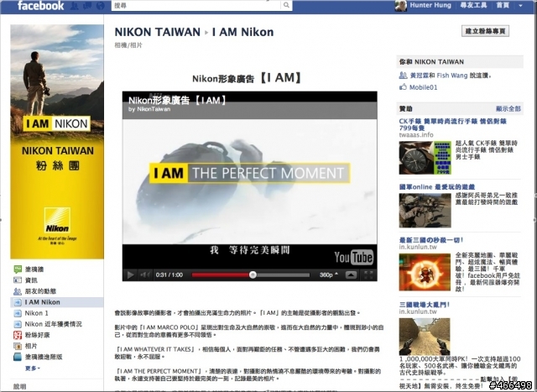Image resolution: width=537 pixels, height=392 pixels.
Task: Open Fish Wang friend link
Action: coord(452,76)
